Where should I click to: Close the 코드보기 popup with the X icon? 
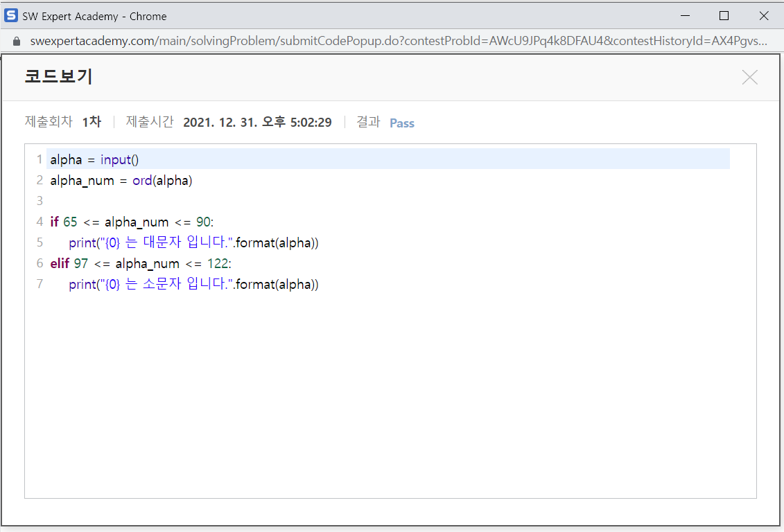(x=749, y=78)
